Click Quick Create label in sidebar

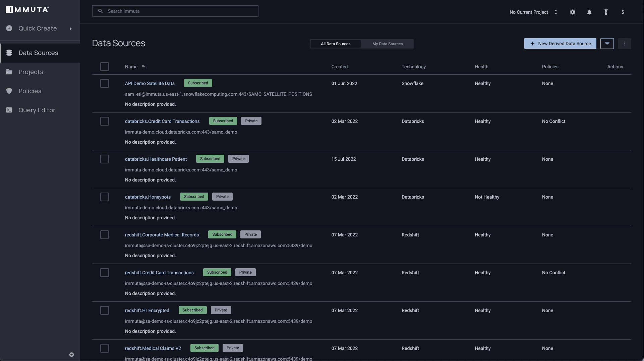(38, 28)
